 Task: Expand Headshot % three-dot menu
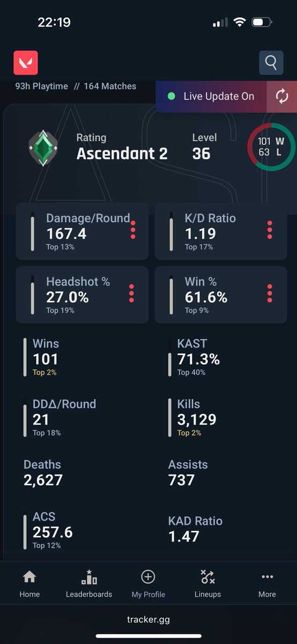(131, 294)
